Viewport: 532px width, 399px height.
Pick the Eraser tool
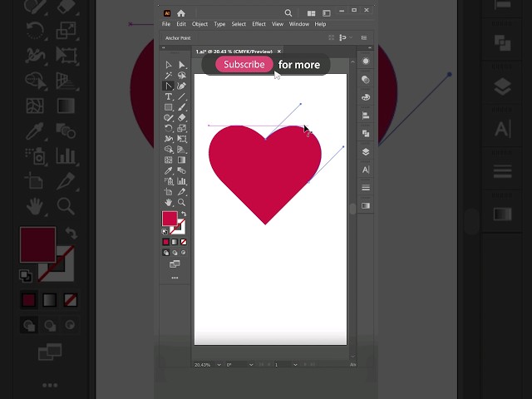coord(181,118)
